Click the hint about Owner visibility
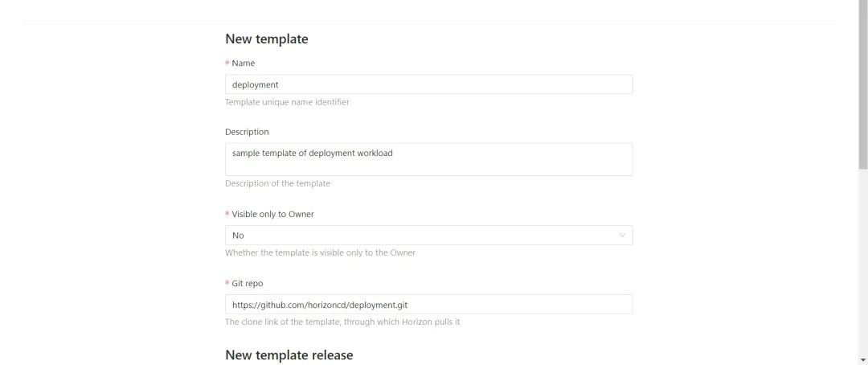 [x=320, y=252]
